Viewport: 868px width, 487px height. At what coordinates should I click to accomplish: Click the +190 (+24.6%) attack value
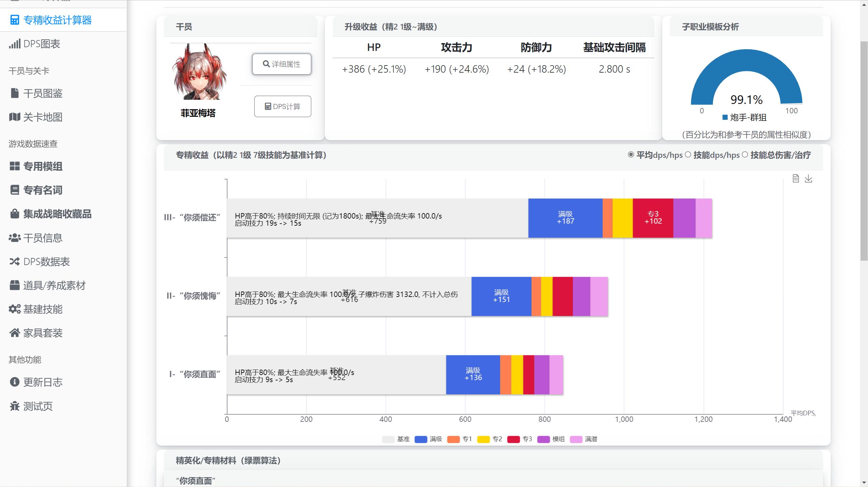click(x=457, y=69)
